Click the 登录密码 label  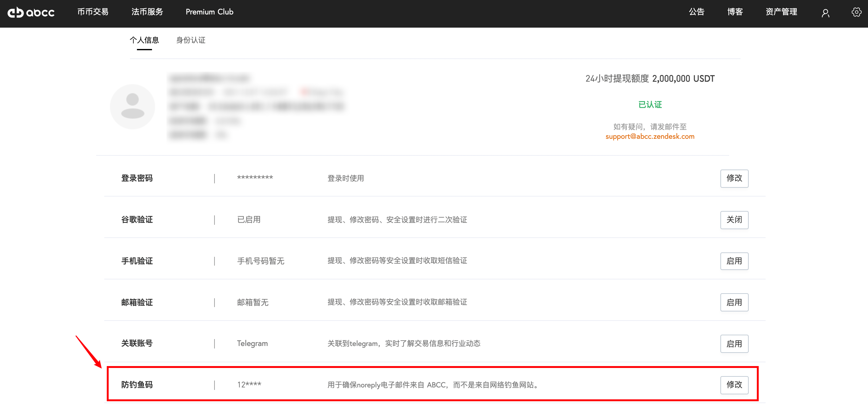(137, 178)
